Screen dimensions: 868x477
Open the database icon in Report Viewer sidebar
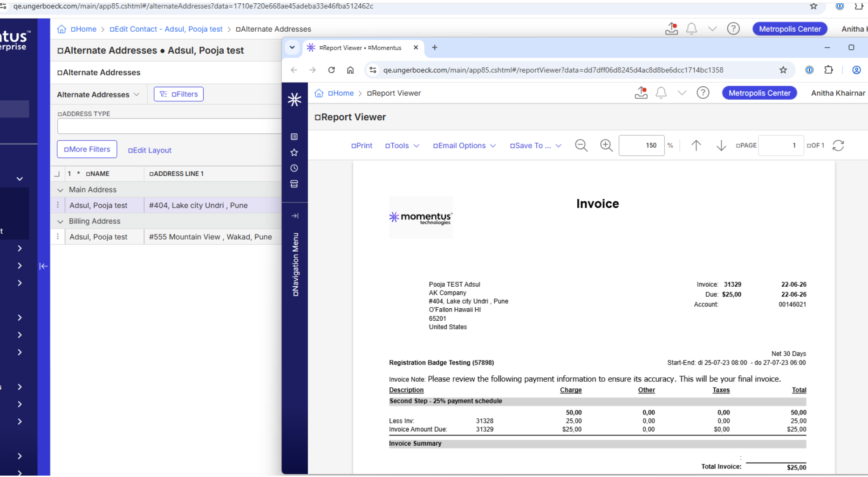pyautogui.click(x=294, y=184)
